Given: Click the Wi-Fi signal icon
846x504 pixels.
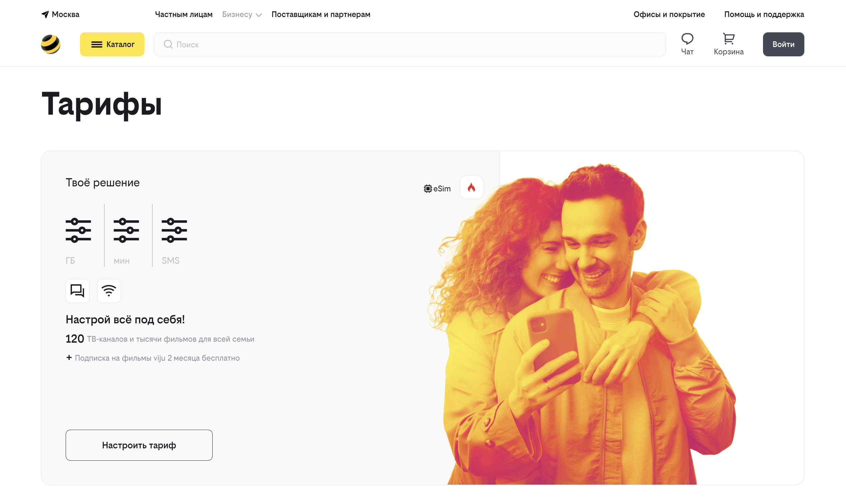Looking at the screenshot, I should pyautogui.click(x=109, y=291).
